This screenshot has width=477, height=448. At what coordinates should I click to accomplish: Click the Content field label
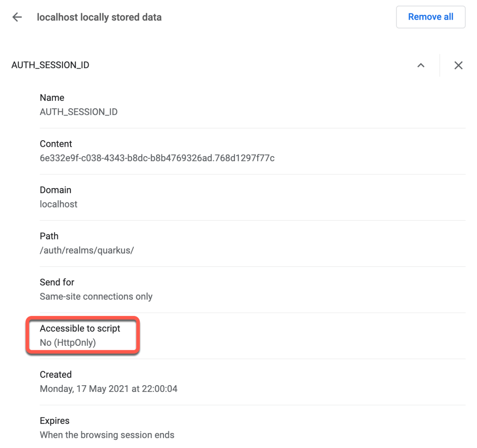click(x=56, y=144)
